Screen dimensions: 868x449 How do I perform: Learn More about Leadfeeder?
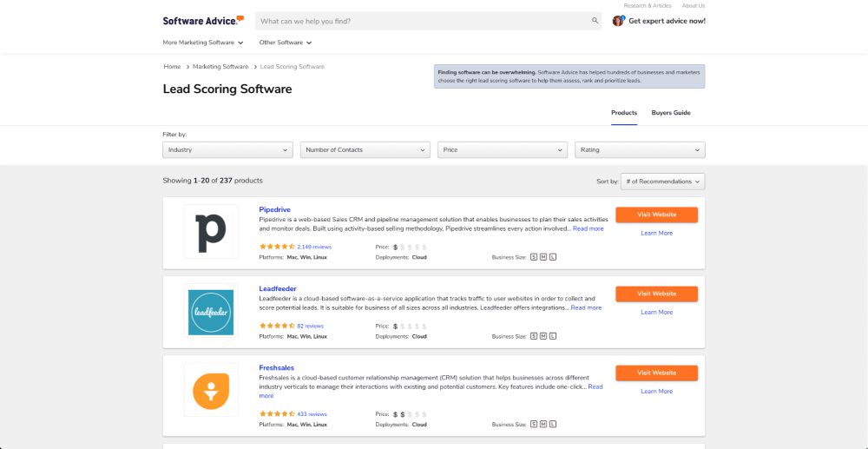pyautogui.click(x=656, y=313)
